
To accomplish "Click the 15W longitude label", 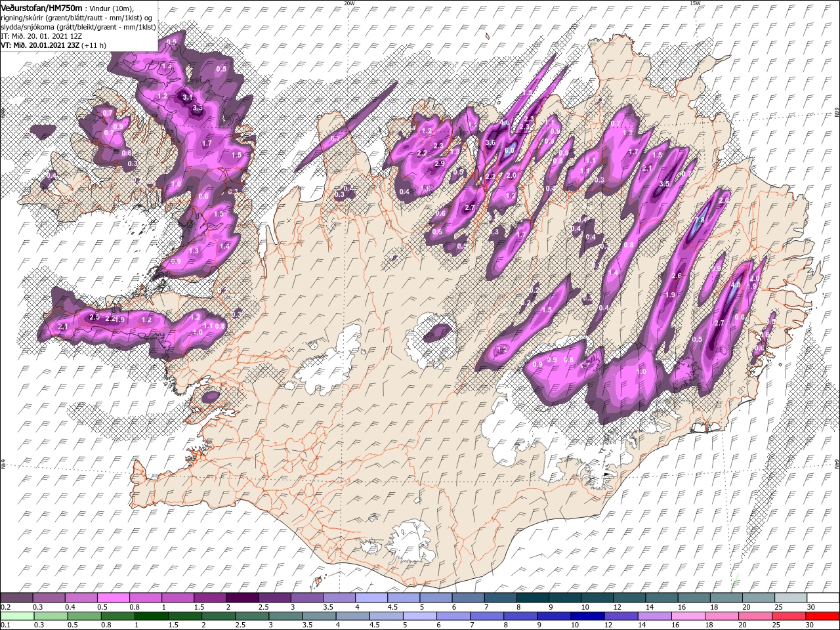I will pos(694,3).
